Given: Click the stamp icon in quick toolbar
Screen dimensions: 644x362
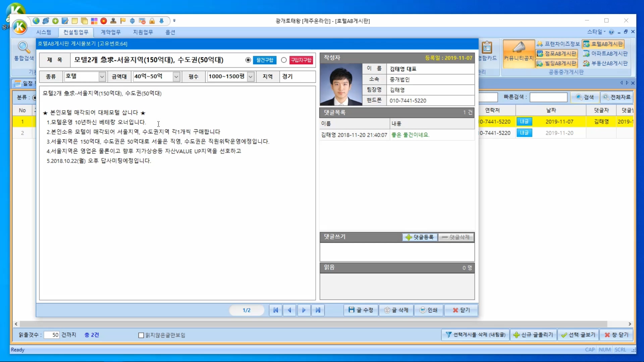Looking at the screenshot, I should click(113, 21).
